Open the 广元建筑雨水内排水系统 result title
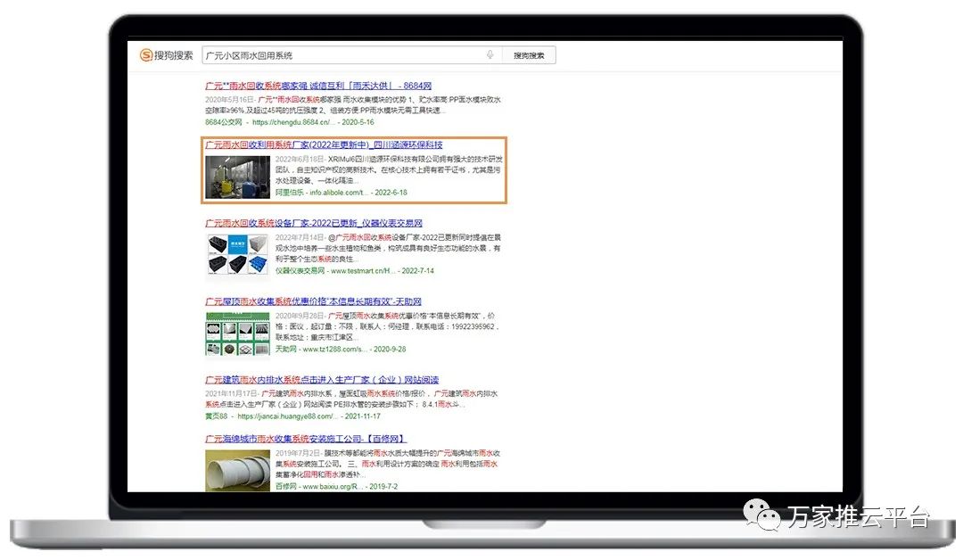The image size is (963, 560). pos(322,380)
